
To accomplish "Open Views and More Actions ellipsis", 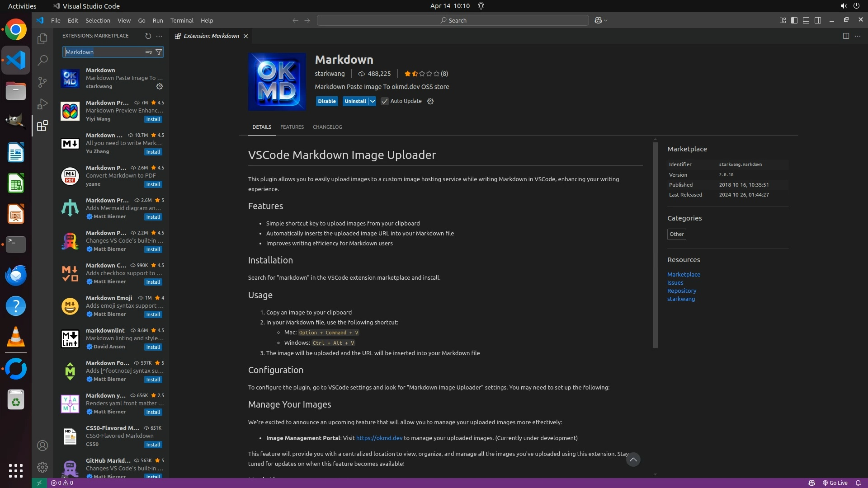I will click(159, 36).
